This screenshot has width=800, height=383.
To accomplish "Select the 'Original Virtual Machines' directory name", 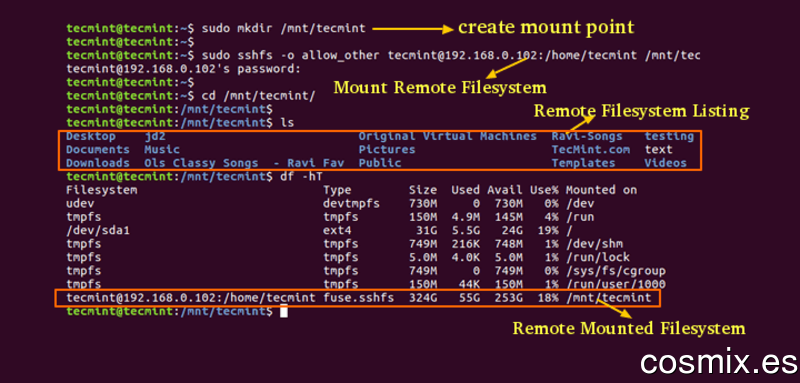I will 447,136.
